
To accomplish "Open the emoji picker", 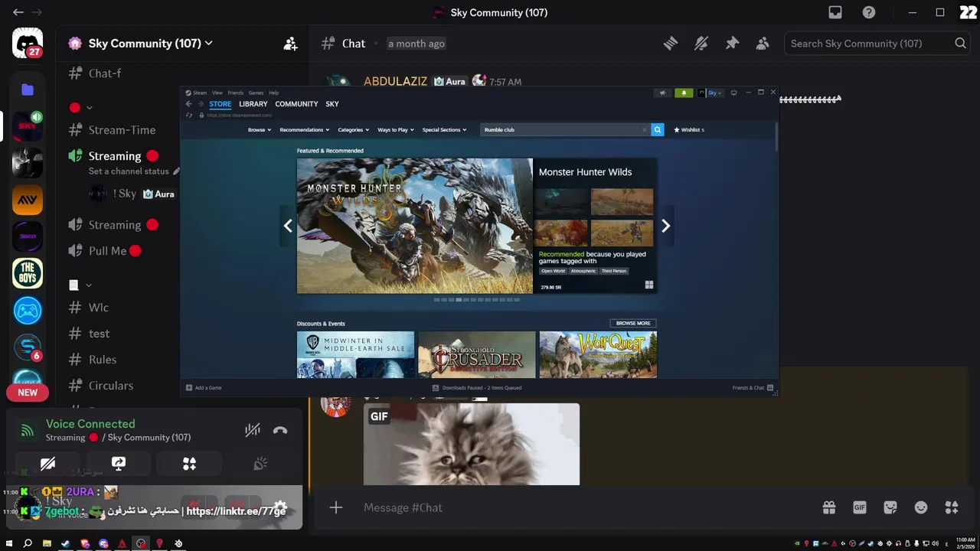I will [921, 507].
